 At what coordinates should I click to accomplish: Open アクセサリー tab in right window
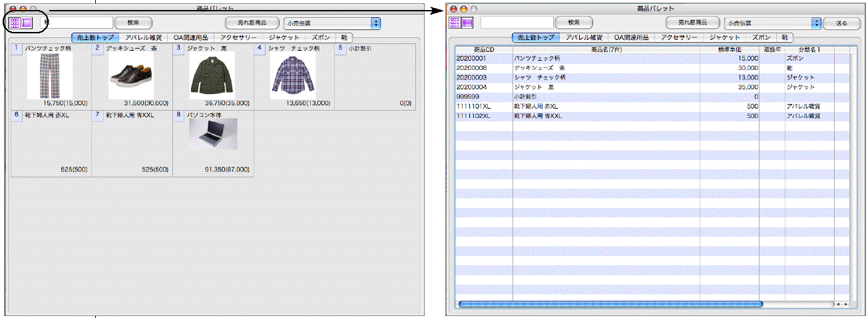(679, 38)
